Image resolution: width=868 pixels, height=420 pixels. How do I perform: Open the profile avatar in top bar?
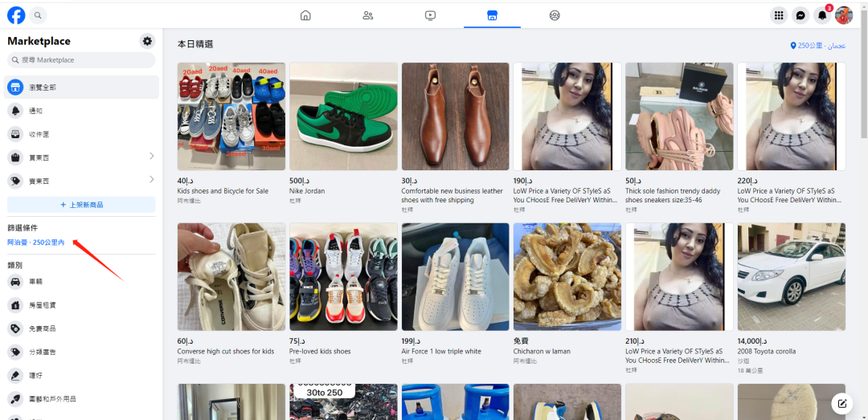coord(843,15)
